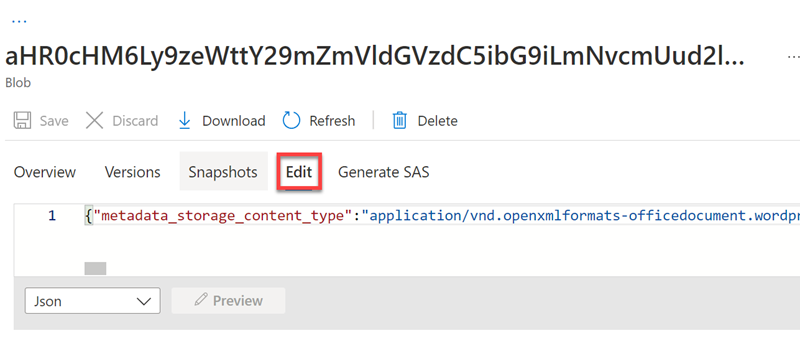Click the Preview pencil icon

201,300
